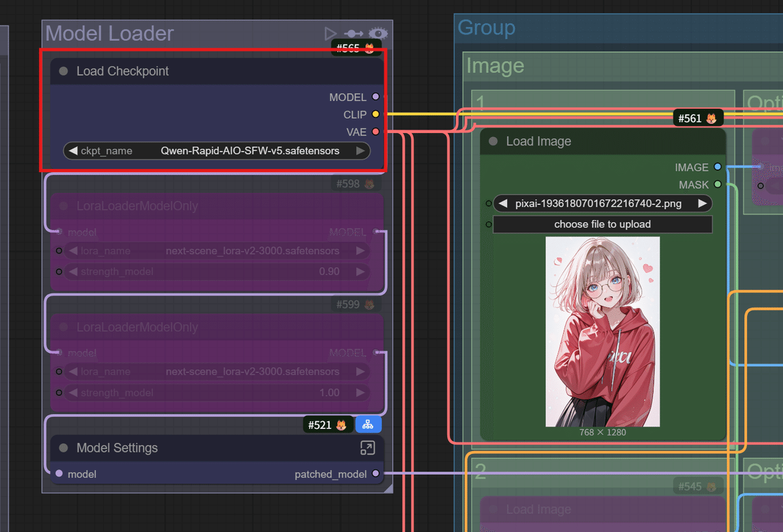The width and height of the screenshot is (783, 532).
Task: Click the bypass arrow icon on Model Loader header
Action: pos(353,33)
